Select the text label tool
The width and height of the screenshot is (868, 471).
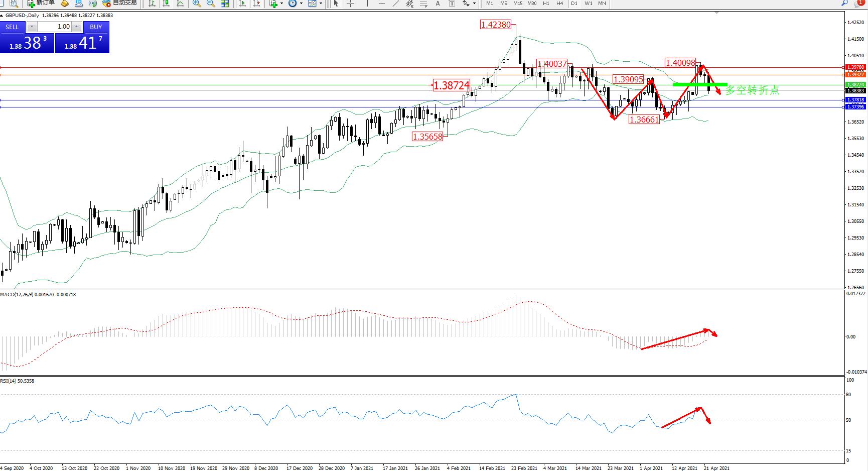click(438, 4)
